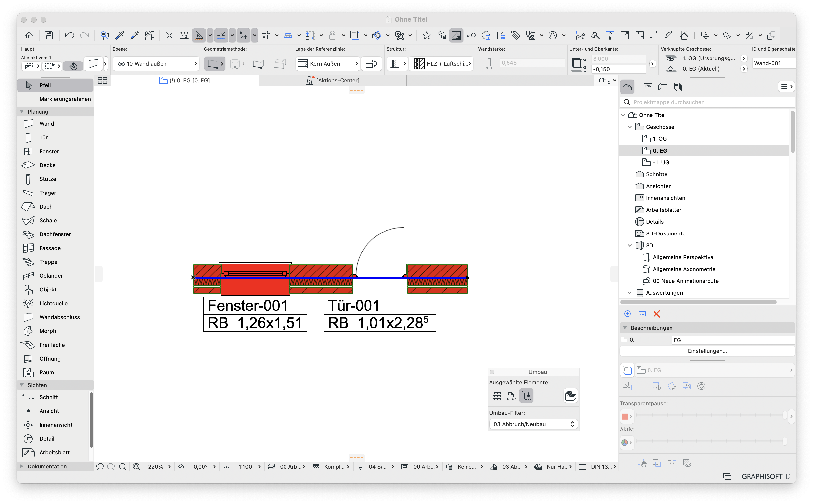This screenshot has height=504, width=813.
Task: Open the Kern Außen reference line dropdown
Action: 327,64
